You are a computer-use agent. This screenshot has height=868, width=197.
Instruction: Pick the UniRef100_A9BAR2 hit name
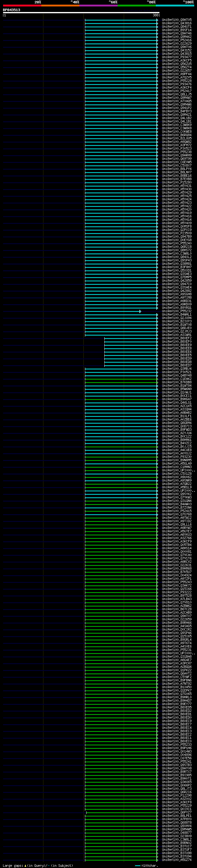pos(176,413)
